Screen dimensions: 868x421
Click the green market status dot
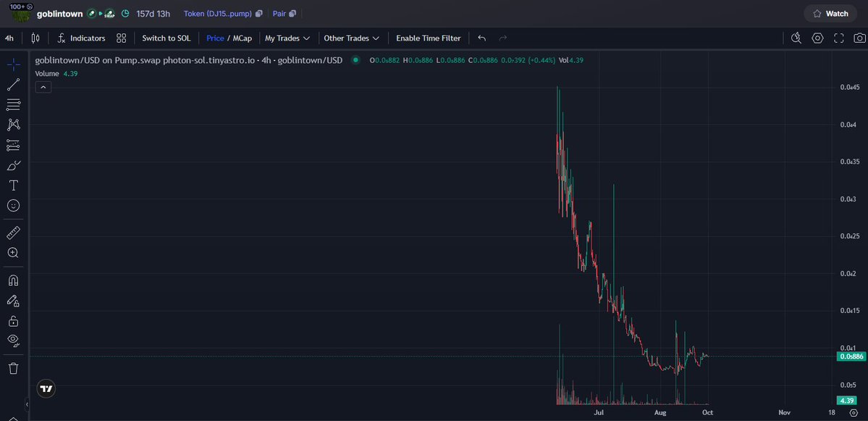pos(355,60)
